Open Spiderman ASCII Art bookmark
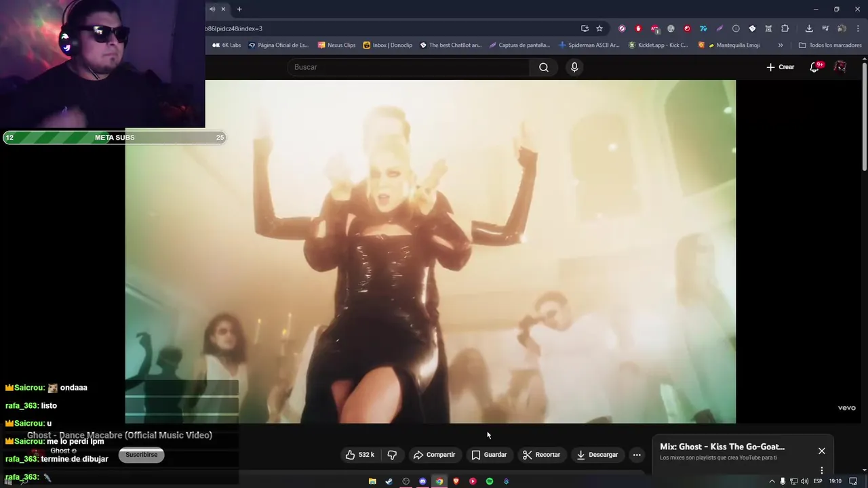868x488 pixels. pyautogui.click(x=589, y=45)
